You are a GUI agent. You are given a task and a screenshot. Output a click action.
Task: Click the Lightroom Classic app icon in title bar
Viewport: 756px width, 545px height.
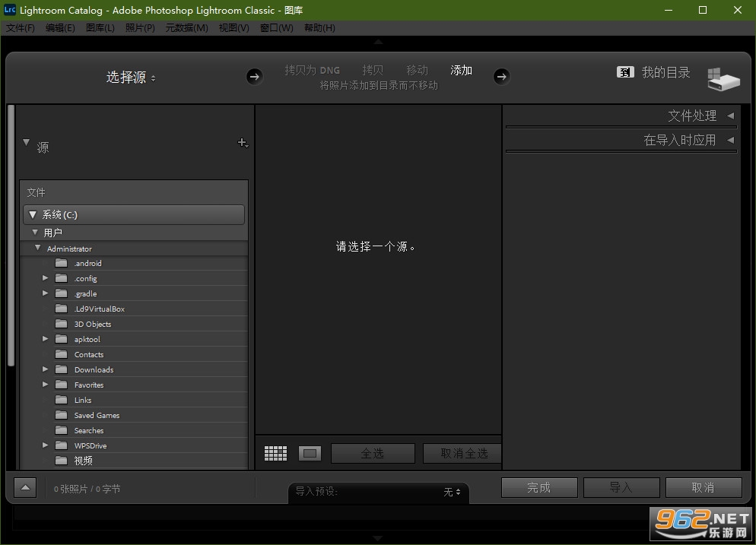click(10, 10)
